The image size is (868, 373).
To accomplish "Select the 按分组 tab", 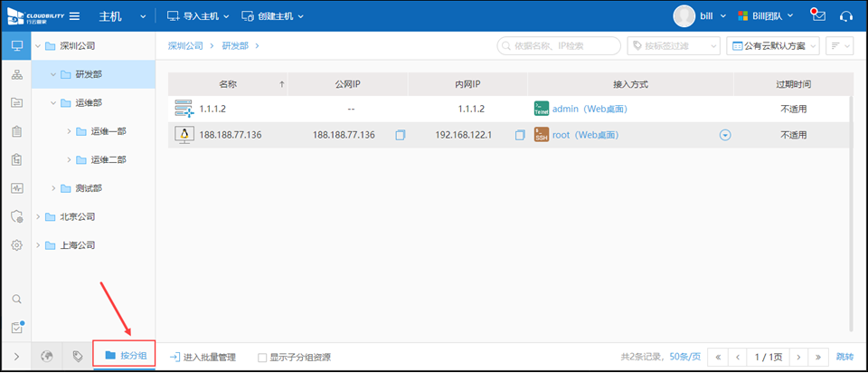I will pyautogui.click(x=124, y=356).
